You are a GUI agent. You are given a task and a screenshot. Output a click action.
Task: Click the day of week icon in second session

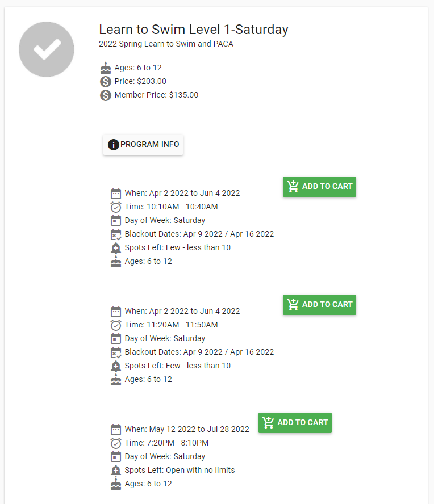tap(116, 338)
